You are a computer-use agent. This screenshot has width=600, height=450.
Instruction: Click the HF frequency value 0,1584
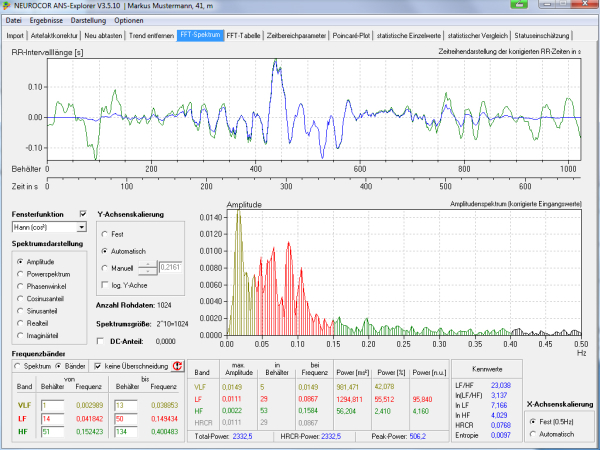(x=308, y=411)
